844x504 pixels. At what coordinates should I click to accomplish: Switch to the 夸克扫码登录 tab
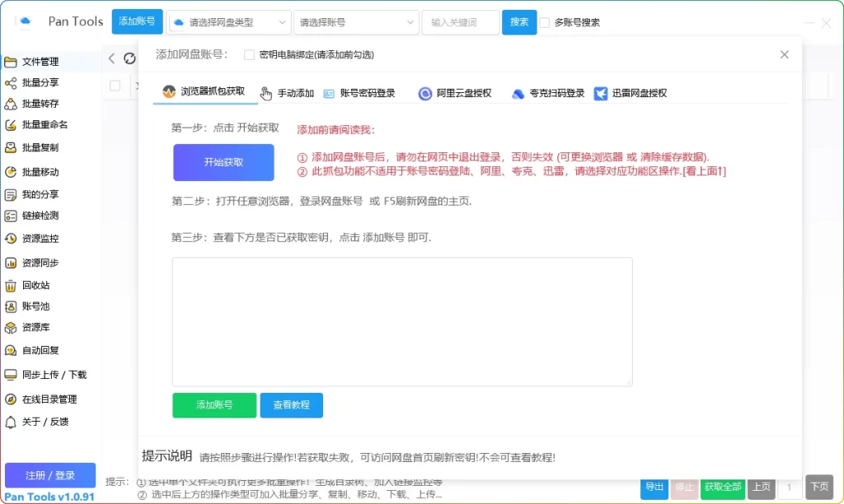551,92
